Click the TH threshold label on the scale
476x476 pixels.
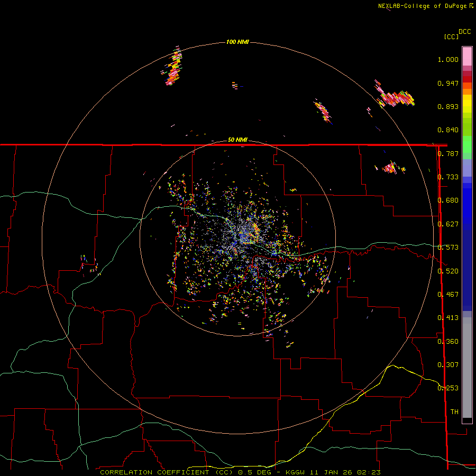[x=454, y=412]
